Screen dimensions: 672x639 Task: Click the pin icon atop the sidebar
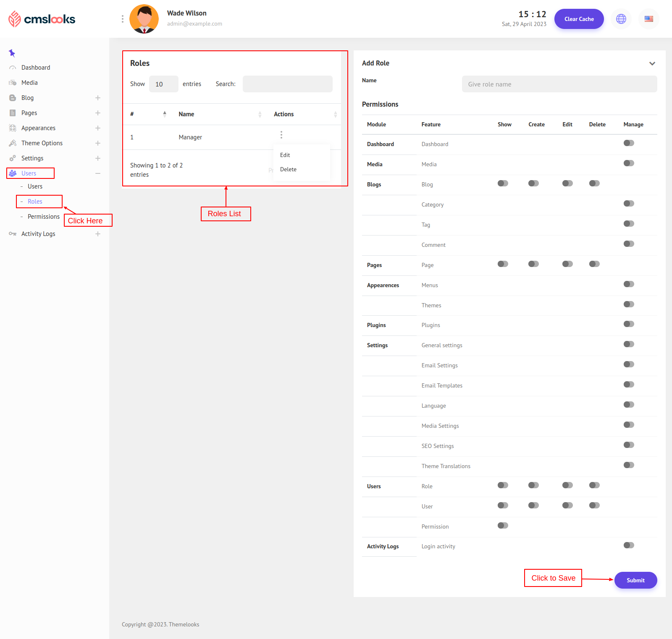12,53
